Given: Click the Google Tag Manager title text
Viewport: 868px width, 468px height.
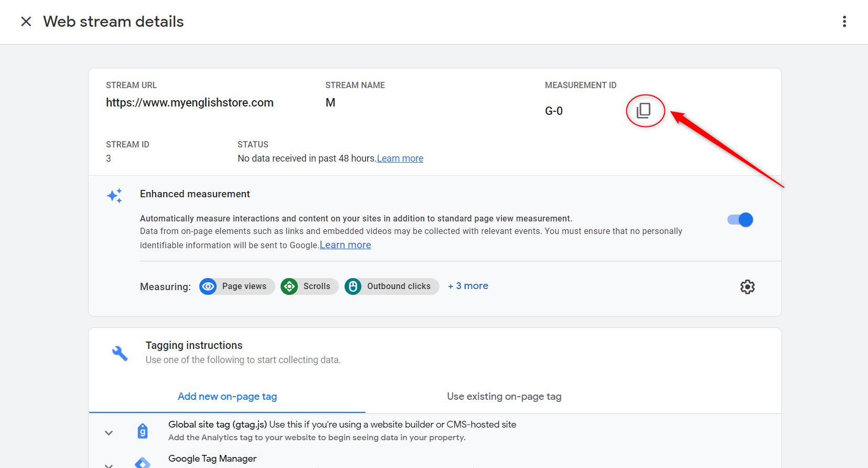Looking at the screenshot, I should (212, 459).
